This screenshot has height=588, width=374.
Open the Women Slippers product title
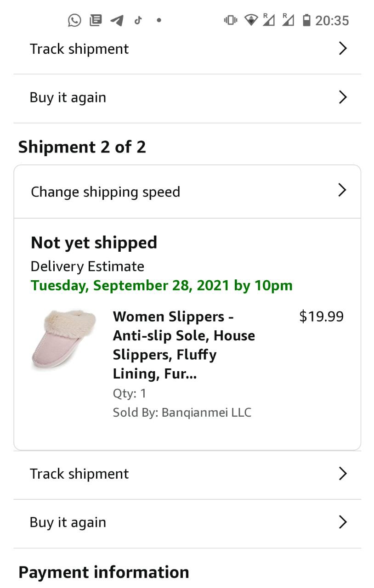[184, 345]
